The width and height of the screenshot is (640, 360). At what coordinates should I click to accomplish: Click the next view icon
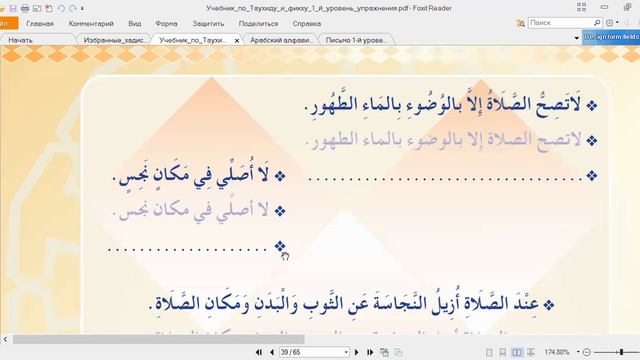(398, 352)
